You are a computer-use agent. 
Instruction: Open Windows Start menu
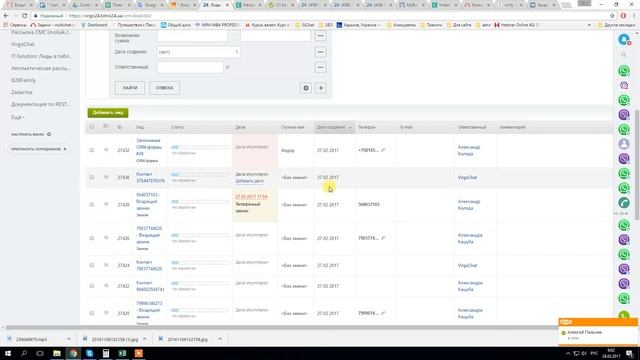click(x=8, y=353)
